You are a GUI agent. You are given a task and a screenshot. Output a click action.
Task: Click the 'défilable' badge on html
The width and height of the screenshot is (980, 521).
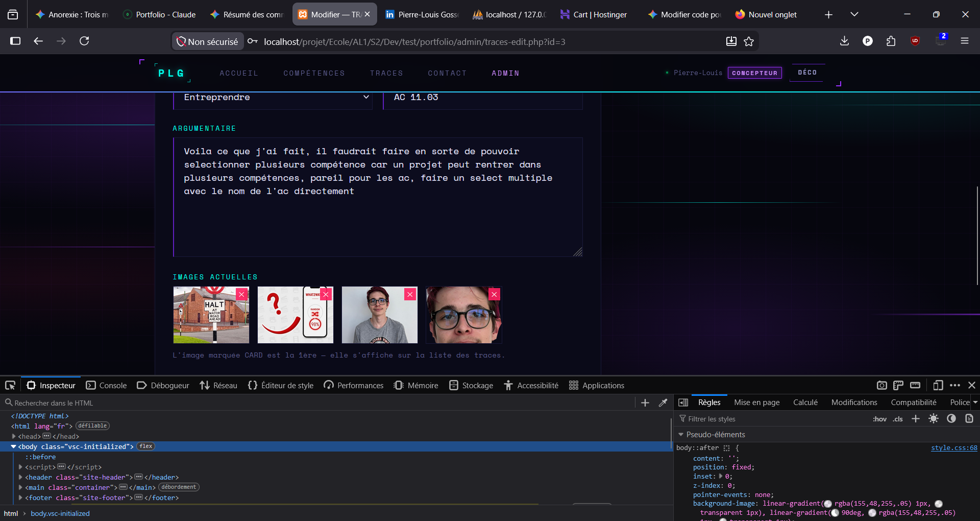92,425
